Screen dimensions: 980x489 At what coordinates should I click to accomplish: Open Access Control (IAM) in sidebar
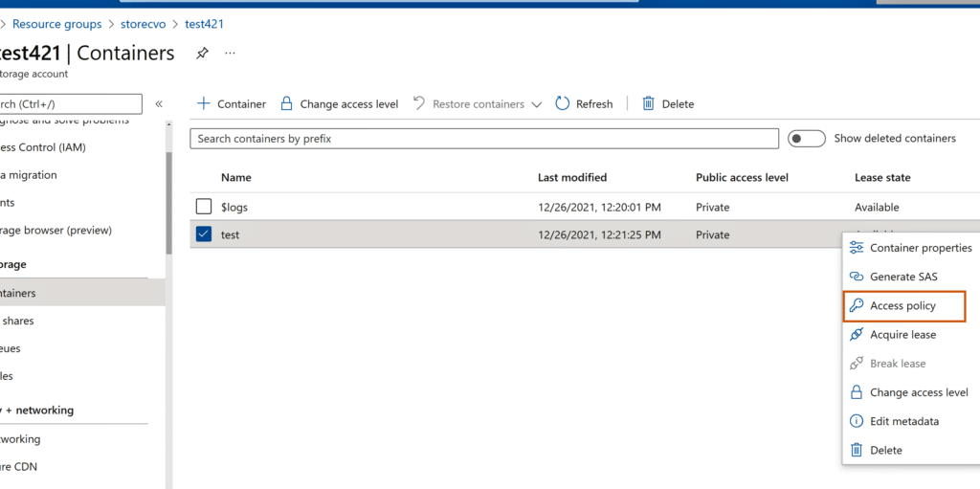pos(44,147)
